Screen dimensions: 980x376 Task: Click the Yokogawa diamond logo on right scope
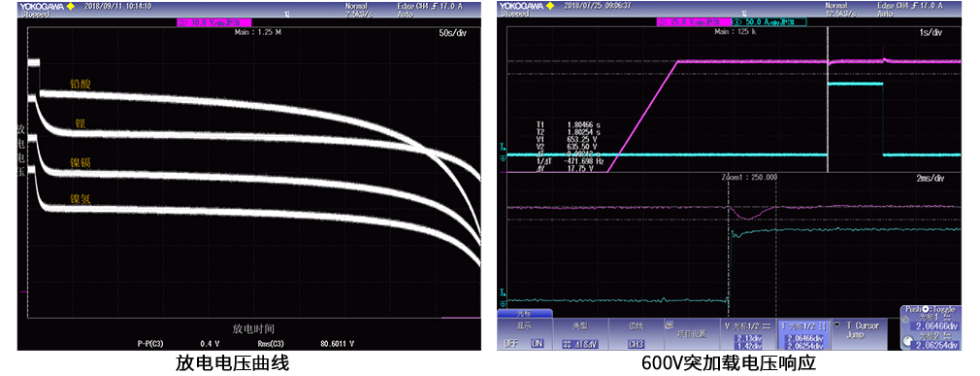pyautogui.click(x=549, y=6)
